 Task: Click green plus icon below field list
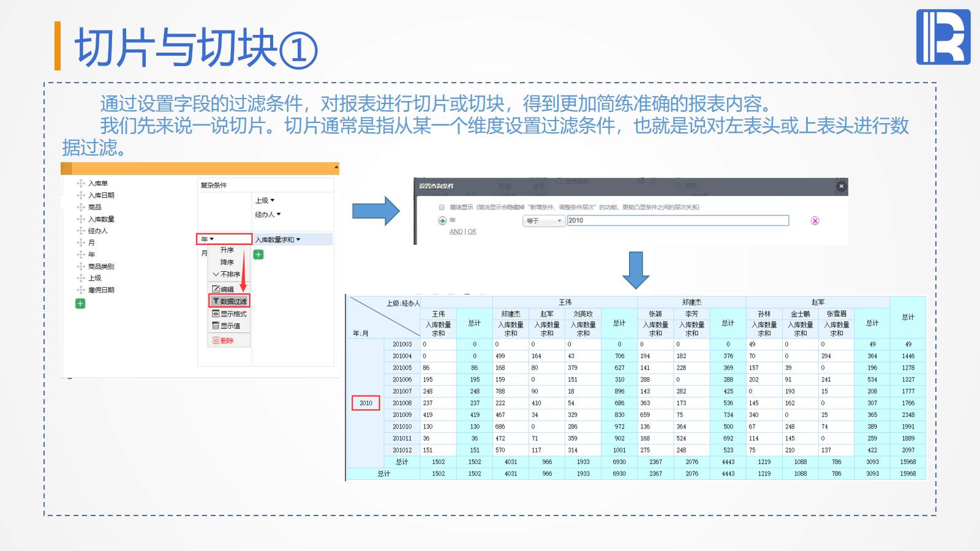(x=80, y=304)
